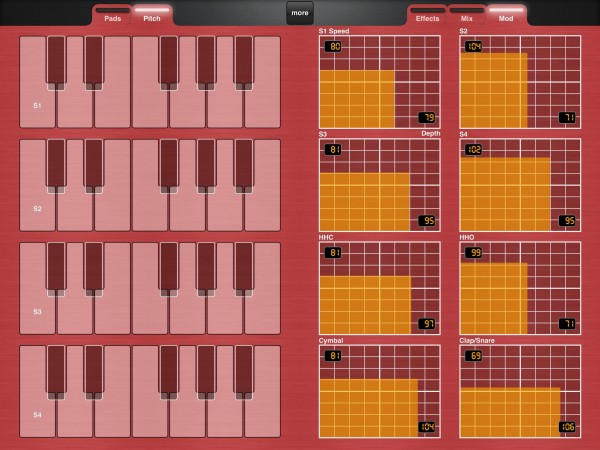Play the C key labeled S2

coord(37,209)
